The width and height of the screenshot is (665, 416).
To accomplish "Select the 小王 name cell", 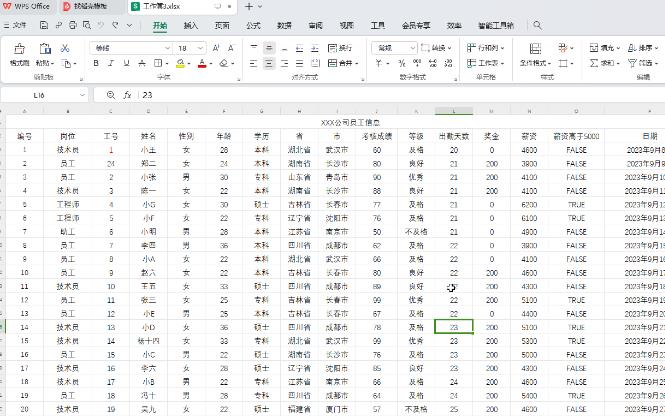I will pos(148,150).
